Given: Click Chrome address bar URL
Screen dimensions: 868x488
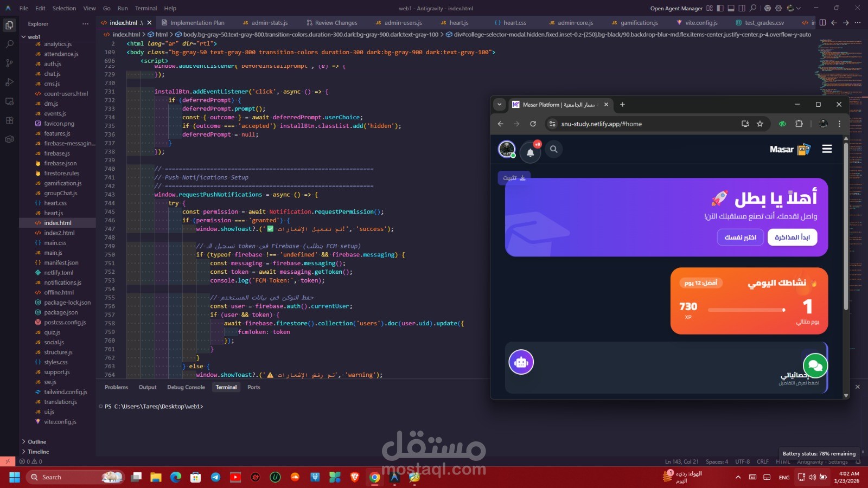Looking at the screenshot, I should tap(601, 124).
